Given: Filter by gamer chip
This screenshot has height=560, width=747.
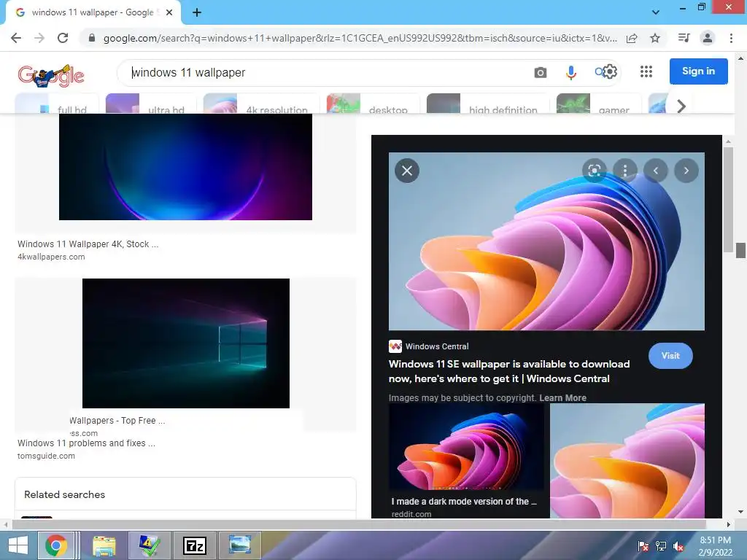Looking at the screenshot, I should click(598, 104).
